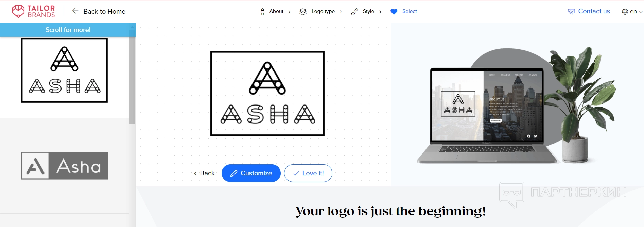The image size is (644, 227).
Task: Click the Tailor Brands heart logo
Action: click(x=18, y=11)
